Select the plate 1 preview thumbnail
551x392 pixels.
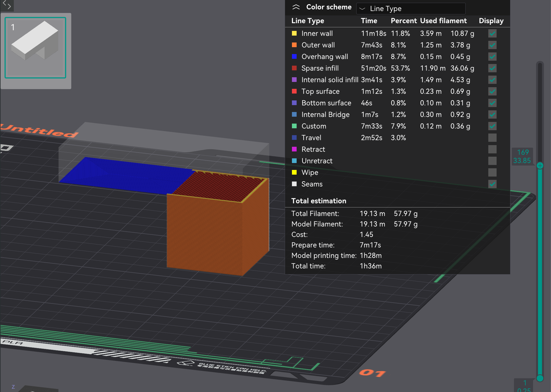pos(36,47)
